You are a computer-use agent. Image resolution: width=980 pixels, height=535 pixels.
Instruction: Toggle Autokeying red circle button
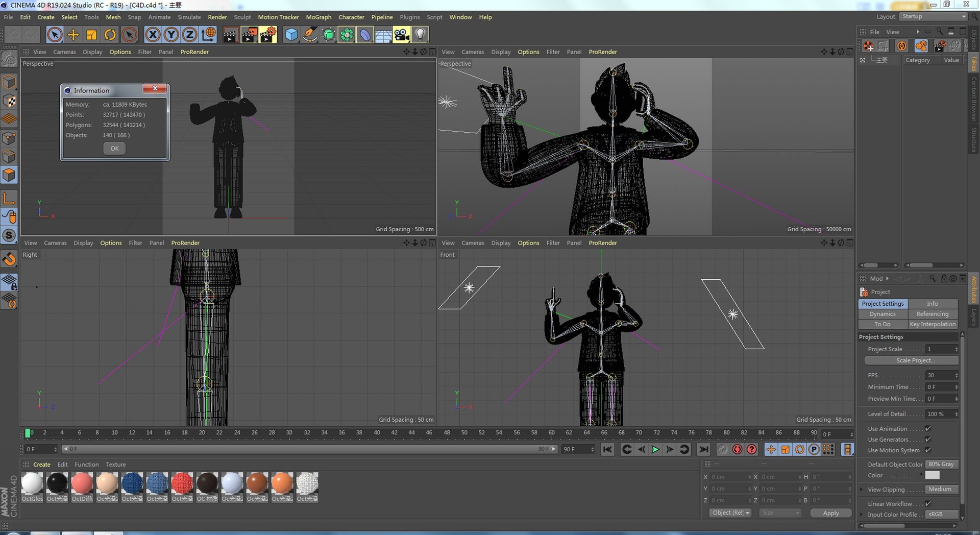coord(737,449)
